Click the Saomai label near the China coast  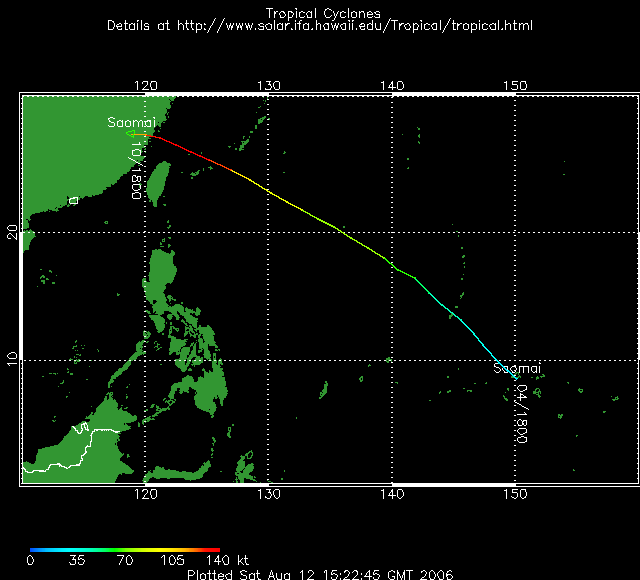pos(128,122)
